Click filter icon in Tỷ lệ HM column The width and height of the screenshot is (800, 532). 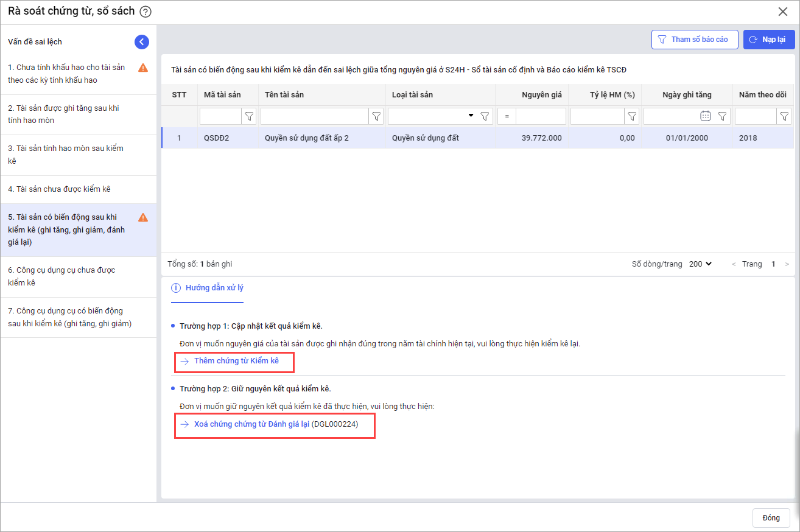point(633,116)
